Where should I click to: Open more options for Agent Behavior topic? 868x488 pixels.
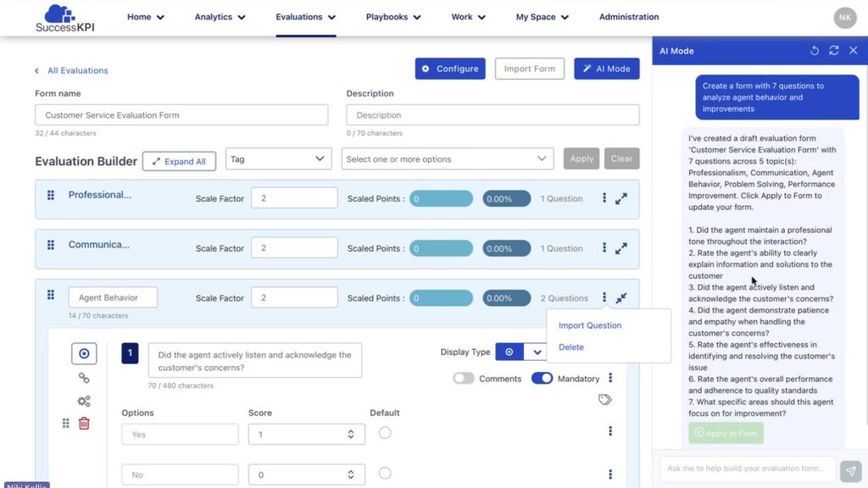pyautogui.click(x=604, y=297)
